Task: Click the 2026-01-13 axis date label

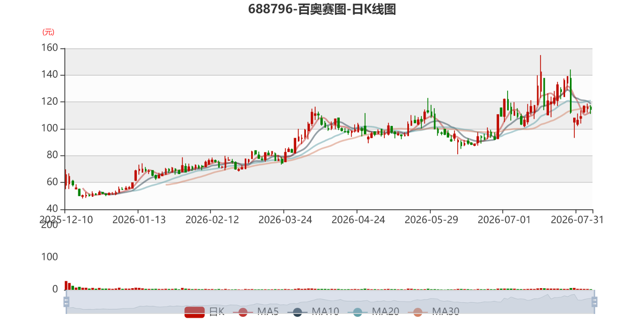Action: (x=139, y=220)
